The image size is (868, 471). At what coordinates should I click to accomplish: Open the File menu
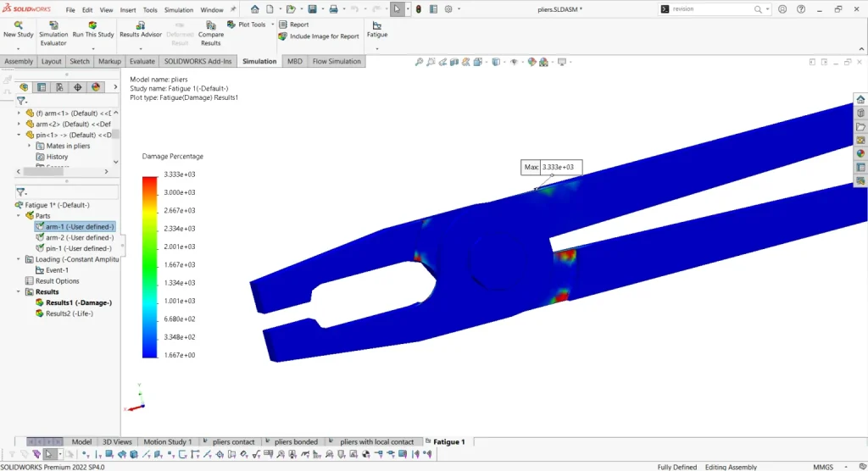point(70,10)
